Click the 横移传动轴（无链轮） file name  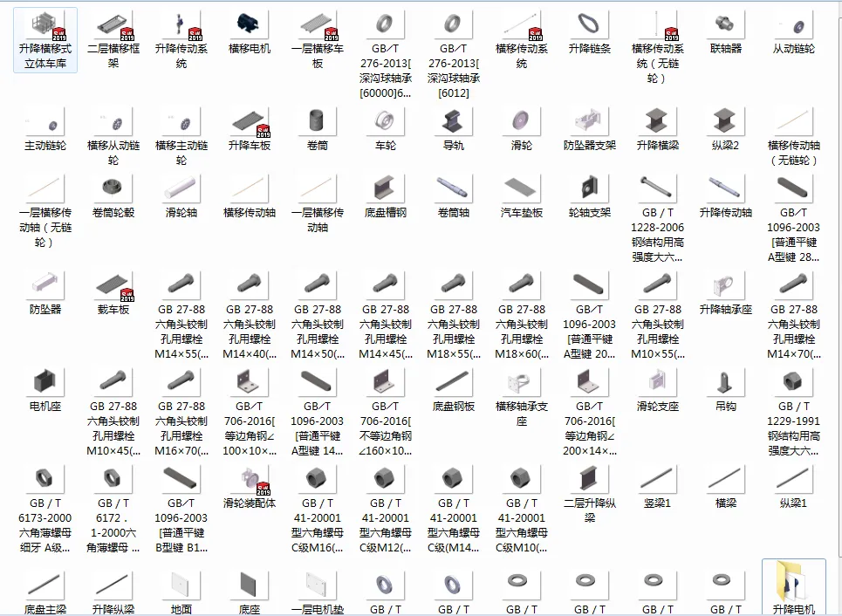coord(794,153)
